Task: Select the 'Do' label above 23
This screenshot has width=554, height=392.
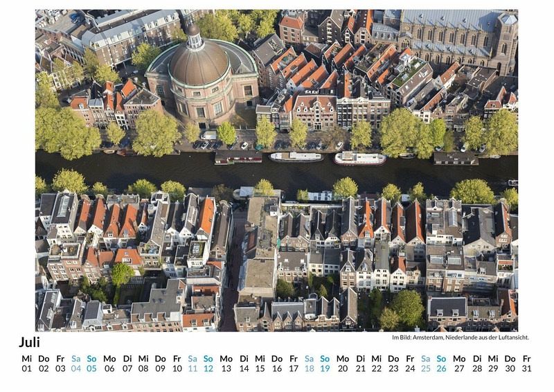Action: (x=393, y=359)
